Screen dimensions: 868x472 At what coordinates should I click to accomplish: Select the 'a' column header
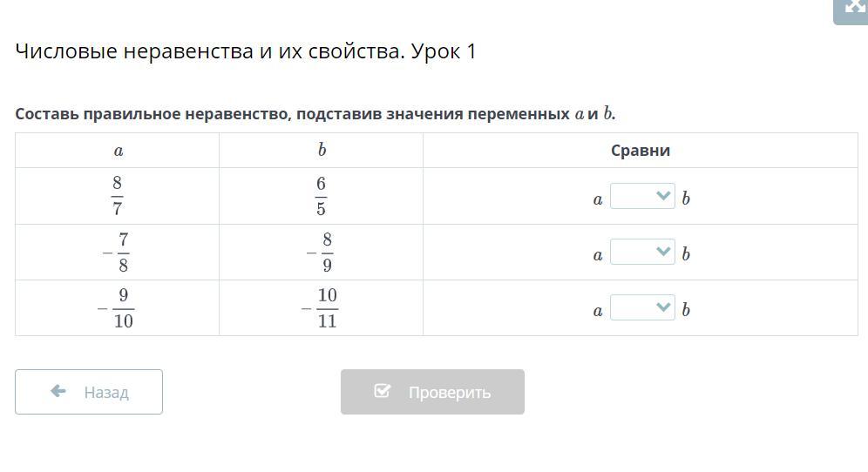[x=118, y=151]
